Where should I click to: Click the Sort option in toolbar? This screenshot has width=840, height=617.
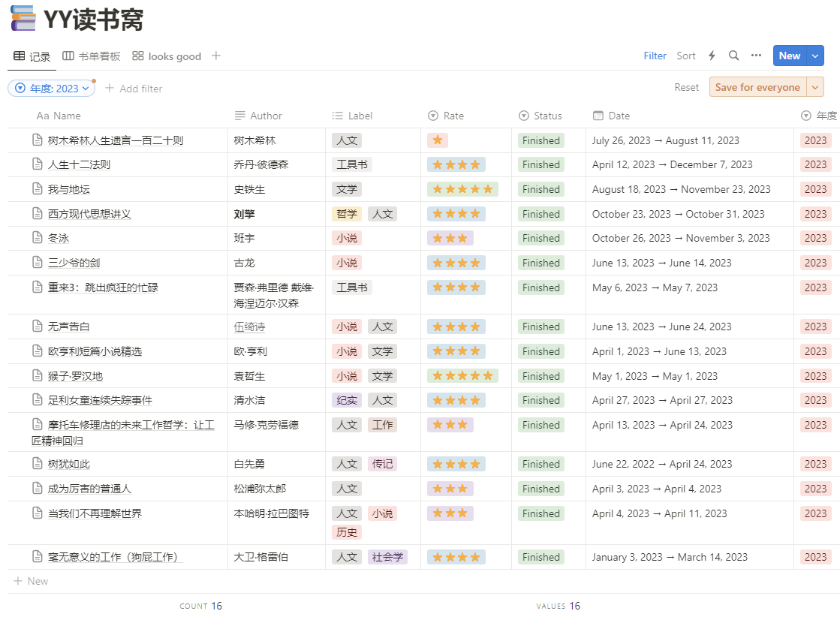685,56
